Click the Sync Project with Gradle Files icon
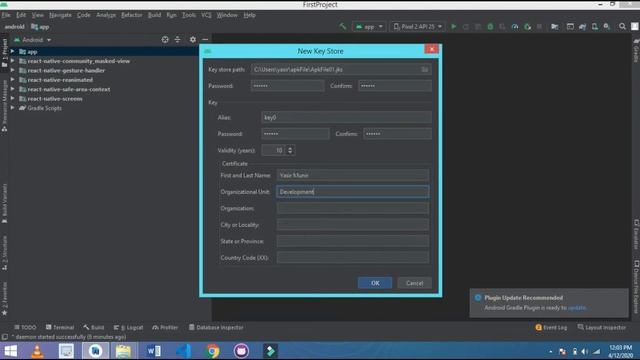This screenshot has width=640, height=360. [582, 27]
